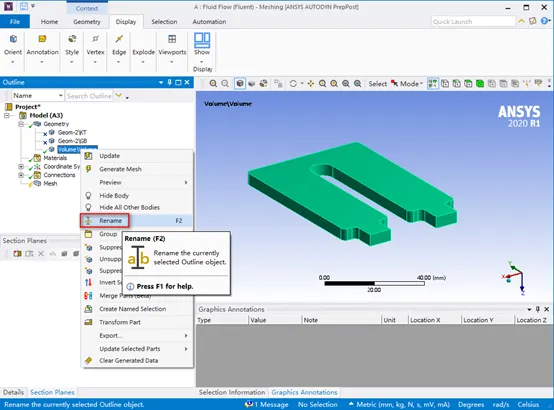Open the Vertex display options
Image resolution: width=554 pixels, height=410 pixels.
tap(95, 48)
